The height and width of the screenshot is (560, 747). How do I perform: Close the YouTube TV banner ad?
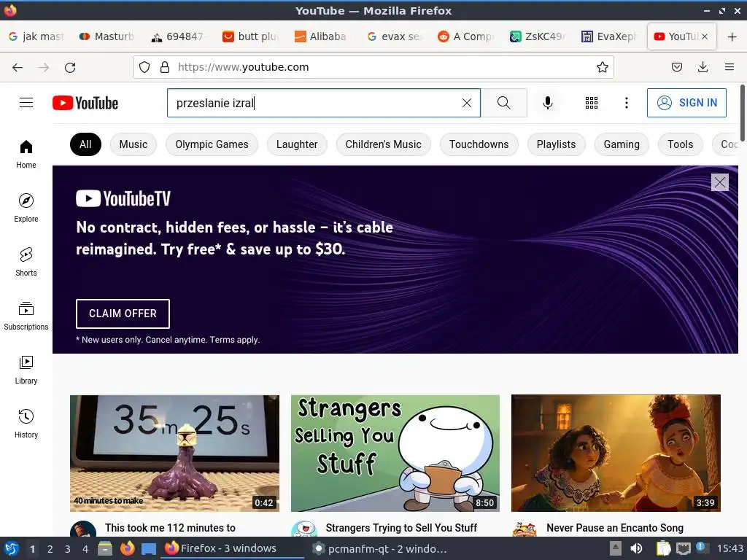click(720, 182)
